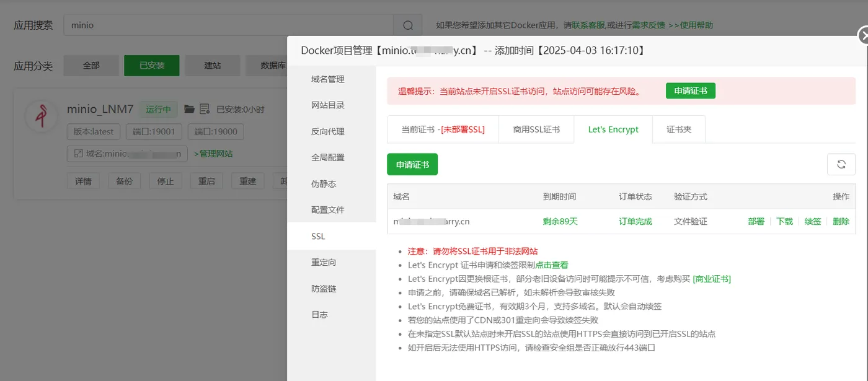Select the 全部 category filter
The height and width of the screenshot is (381, 868).
91,65
